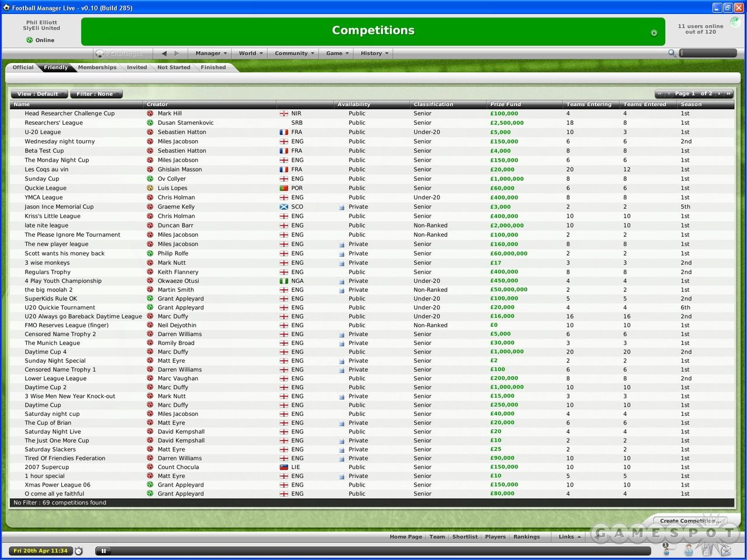Image resolution: width=747 pixels, height=560 pixels.
Task: Open the Players link
Action: click(x=495, y=537)
